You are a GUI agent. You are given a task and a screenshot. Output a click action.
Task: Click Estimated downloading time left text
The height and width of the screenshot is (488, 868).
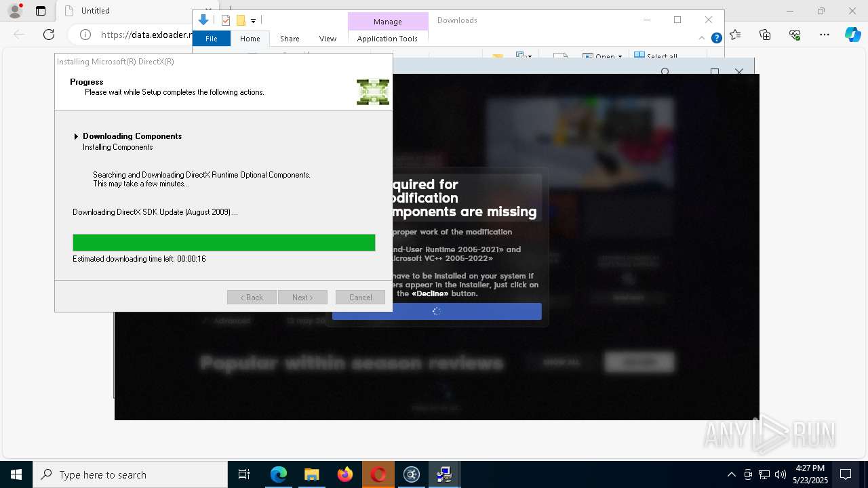tap(139, 259)
